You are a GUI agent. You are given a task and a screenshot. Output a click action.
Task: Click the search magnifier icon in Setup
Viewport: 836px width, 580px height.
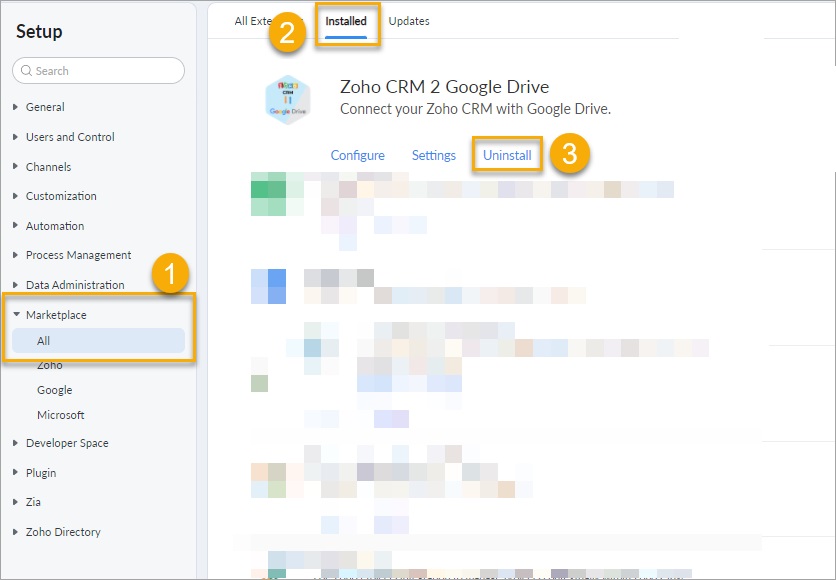coord(26,70)
